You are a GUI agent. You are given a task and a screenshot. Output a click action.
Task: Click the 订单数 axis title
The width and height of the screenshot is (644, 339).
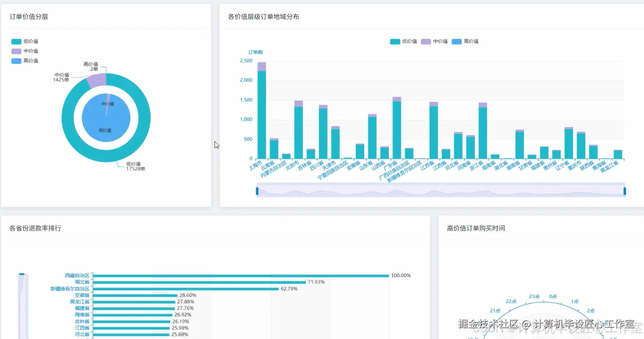255,52
